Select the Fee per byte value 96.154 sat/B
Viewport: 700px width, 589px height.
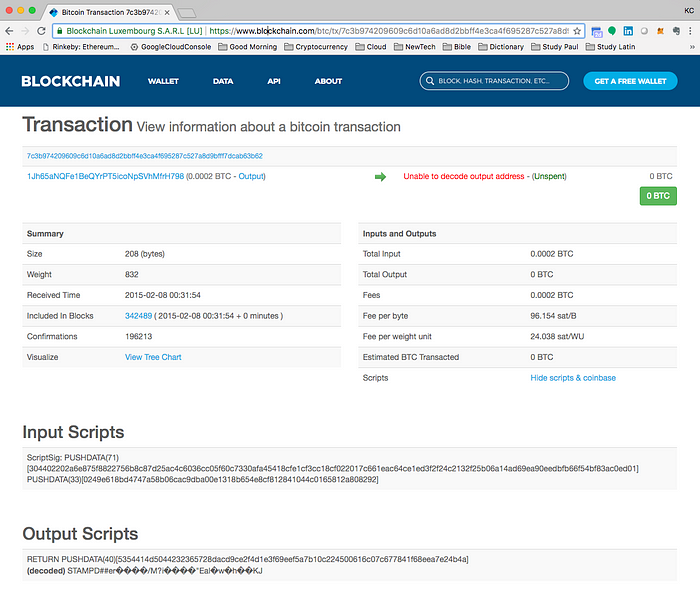coord(553,316)
